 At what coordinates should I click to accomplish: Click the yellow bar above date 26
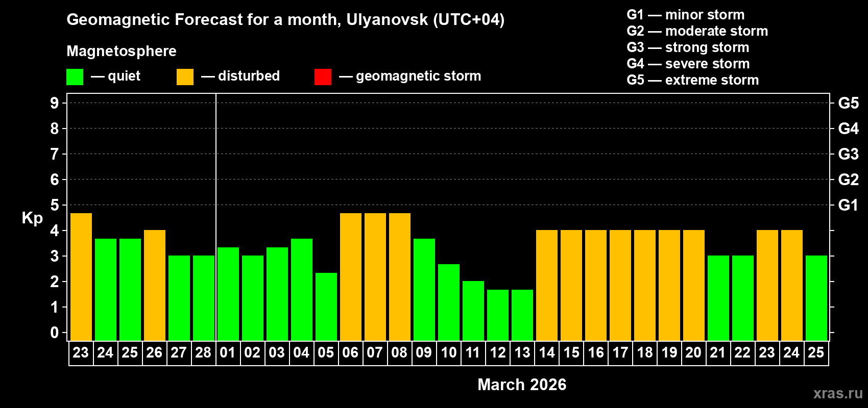click(155, 286)
